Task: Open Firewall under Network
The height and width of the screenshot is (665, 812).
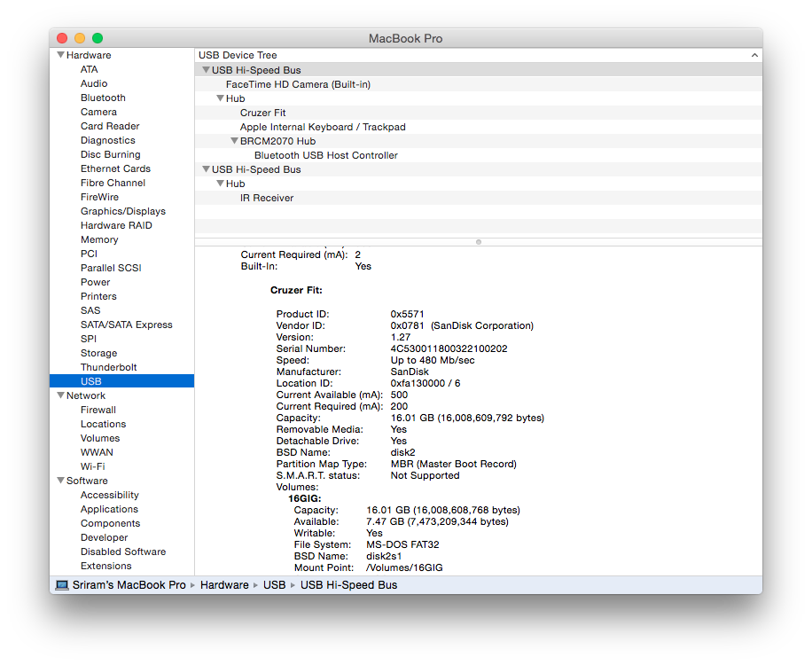Action: click(x=98, y=410)
